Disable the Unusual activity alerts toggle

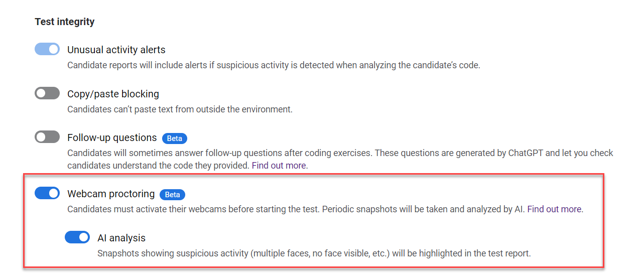pyautogui.click(x=47, y=49)
